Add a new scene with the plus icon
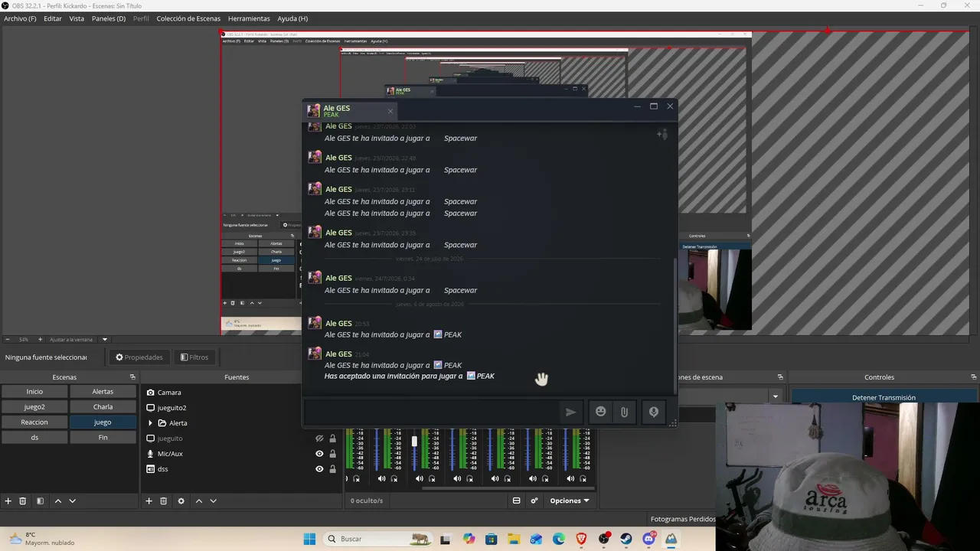The height and width of the screenshot is (551, 980). click(x=8, y=500)
